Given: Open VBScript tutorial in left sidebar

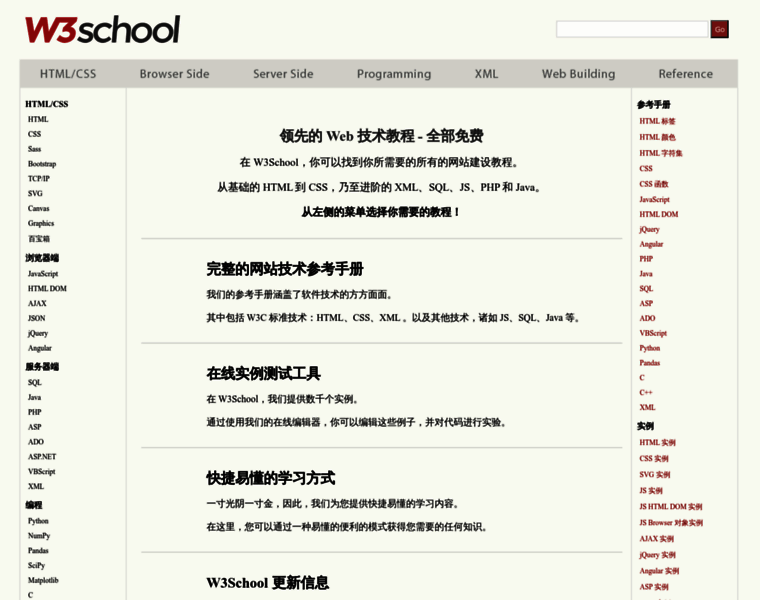Looking at the screenshot, I should (41, 472).
